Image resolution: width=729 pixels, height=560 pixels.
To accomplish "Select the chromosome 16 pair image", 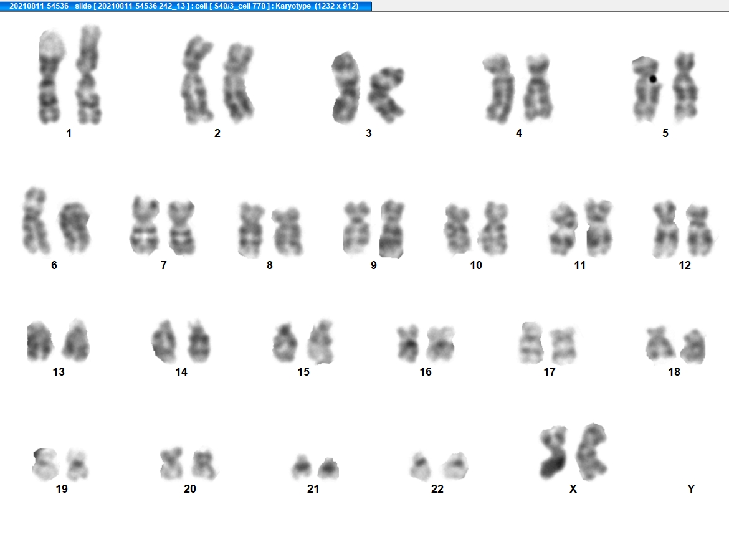I will [x=426, y=344].
